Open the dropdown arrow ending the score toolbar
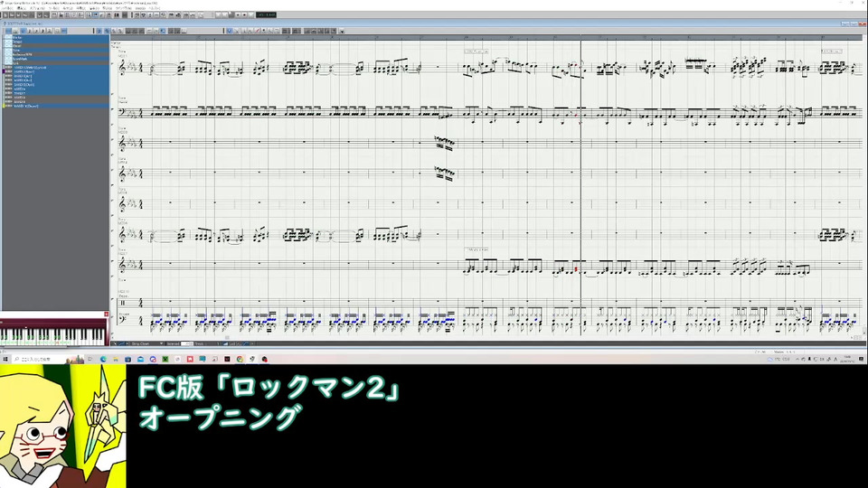 342,31
